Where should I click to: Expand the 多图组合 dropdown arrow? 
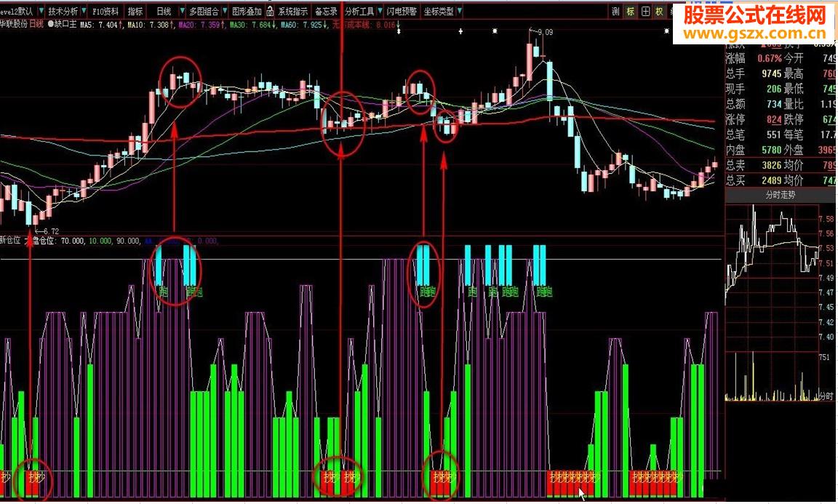[x=225, y=11]
